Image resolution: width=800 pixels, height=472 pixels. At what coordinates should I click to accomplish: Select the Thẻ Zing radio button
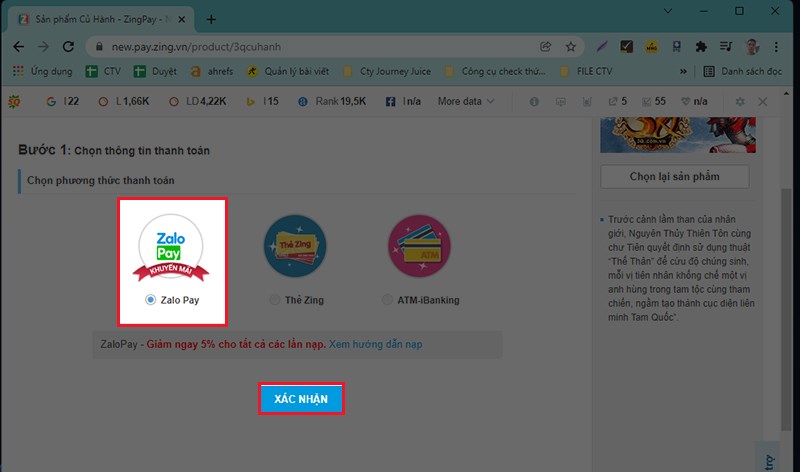point(274,300)
